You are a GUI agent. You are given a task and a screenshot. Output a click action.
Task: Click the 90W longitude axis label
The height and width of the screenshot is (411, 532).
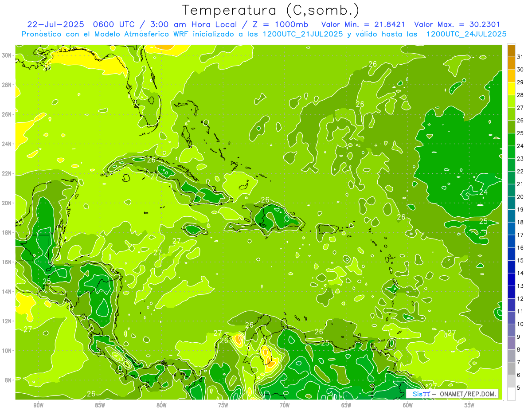[38, 405]
